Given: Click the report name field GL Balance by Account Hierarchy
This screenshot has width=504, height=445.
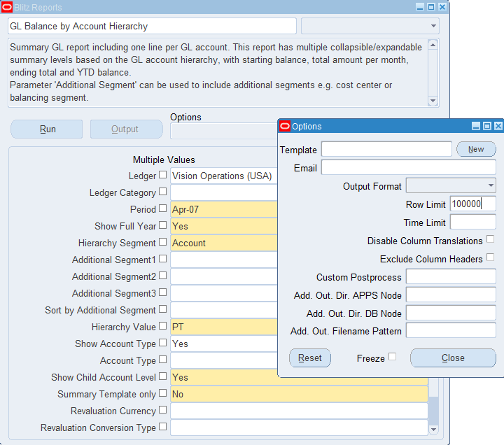Looking at the screenshot, I should coord(152,26).
